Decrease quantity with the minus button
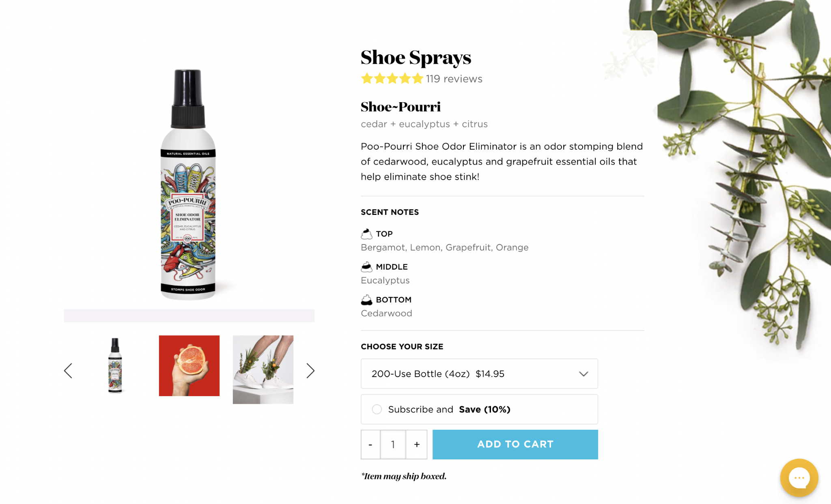The image size is (831, 504). [370, 444]
